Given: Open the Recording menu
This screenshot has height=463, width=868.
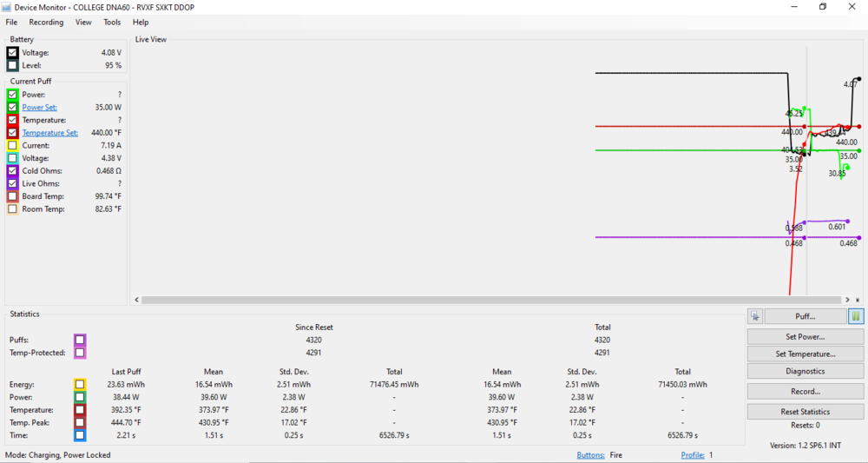Looking at the screenshot, I should (46, 23).
